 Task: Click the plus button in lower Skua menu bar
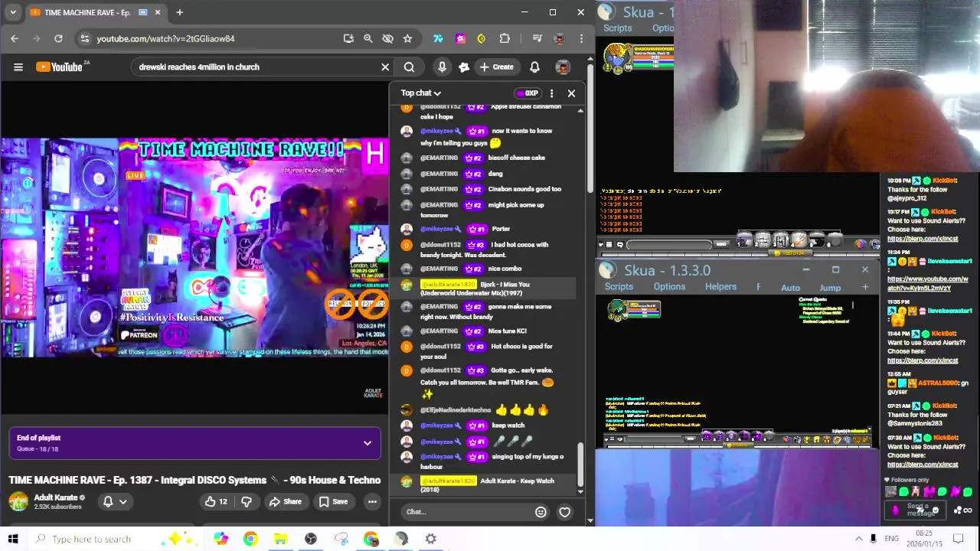point(865,287)
